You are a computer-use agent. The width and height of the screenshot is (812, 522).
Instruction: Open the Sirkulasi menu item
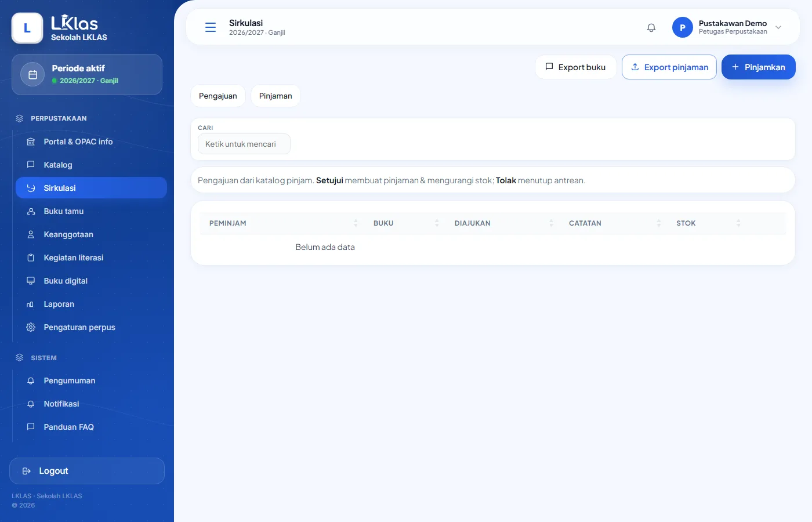coord(91,188)
